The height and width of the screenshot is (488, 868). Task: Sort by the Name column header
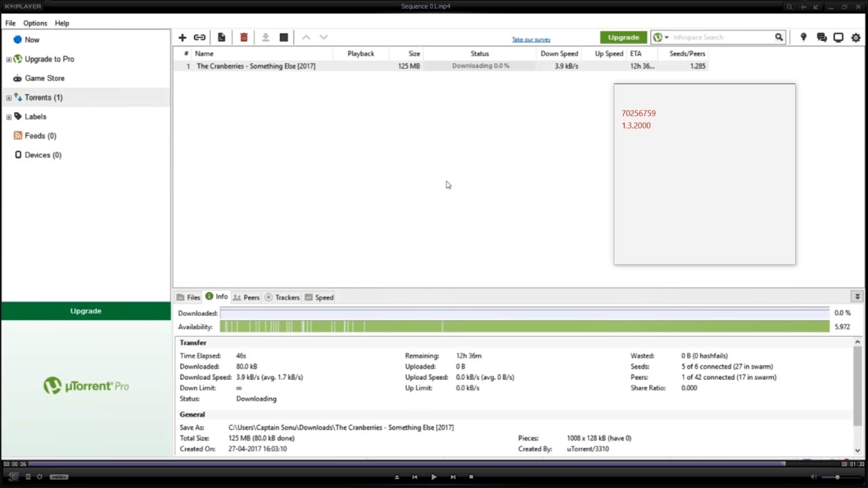[x=262, y=54]
